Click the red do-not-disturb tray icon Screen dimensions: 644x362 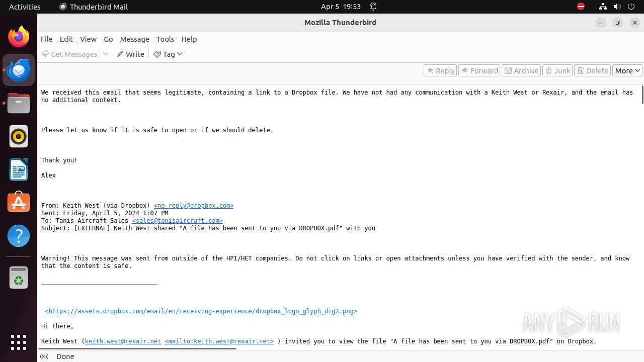581,7
